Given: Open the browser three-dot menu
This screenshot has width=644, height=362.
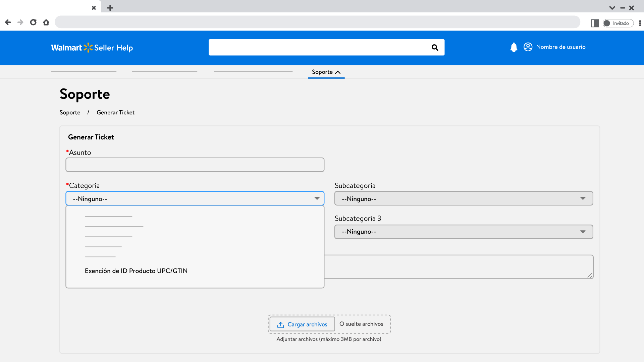Looking at the screenshot, I should click(x=640, y=23).
